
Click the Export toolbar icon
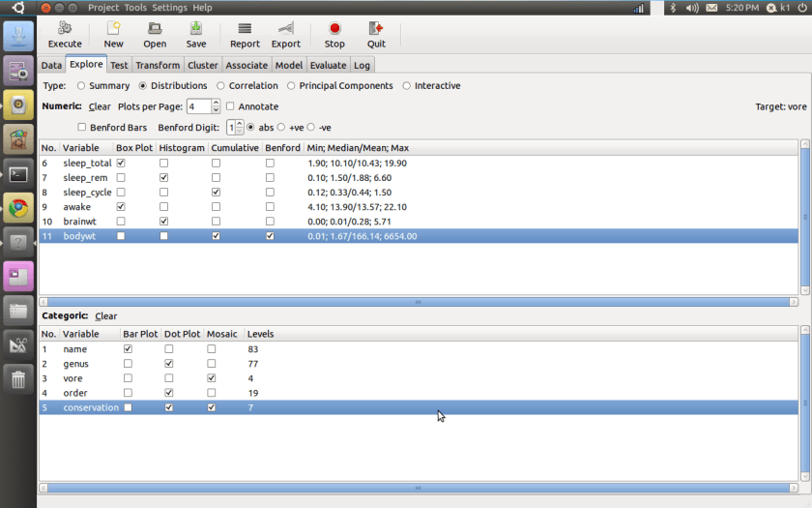point(286,29)
